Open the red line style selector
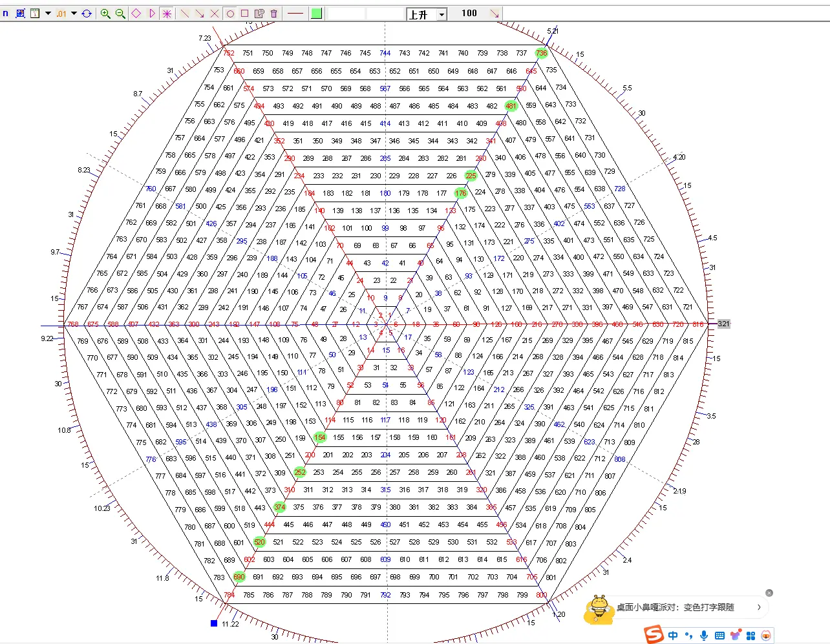The image size is (830, 644). click(x=295, y=13)
